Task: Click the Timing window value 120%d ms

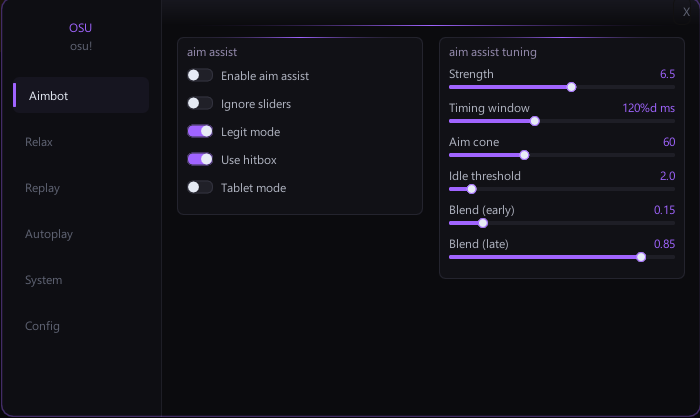Action: [x=648, y=108]
